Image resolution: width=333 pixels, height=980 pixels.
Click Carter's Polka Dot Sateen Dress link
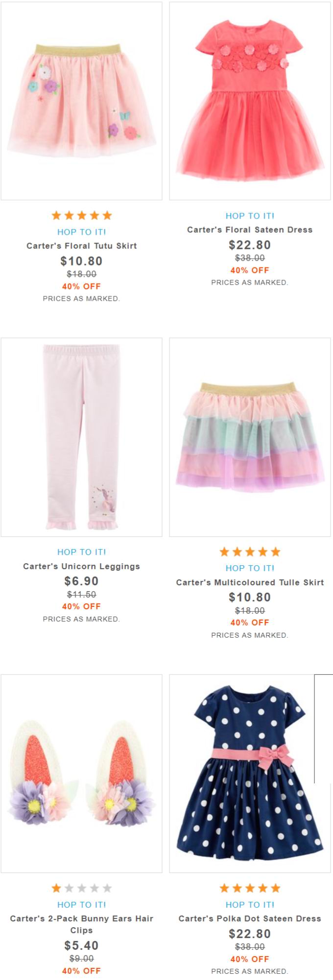(250, 918)
